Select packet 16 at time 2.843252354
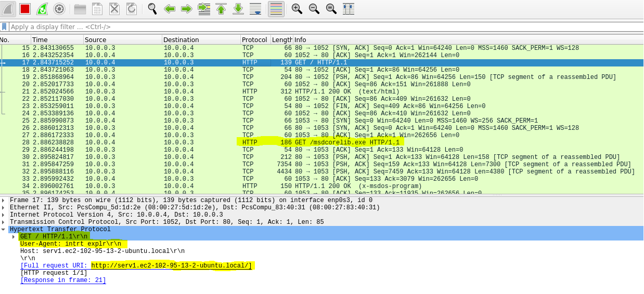 pyautogui.click(x=321, y=55)
